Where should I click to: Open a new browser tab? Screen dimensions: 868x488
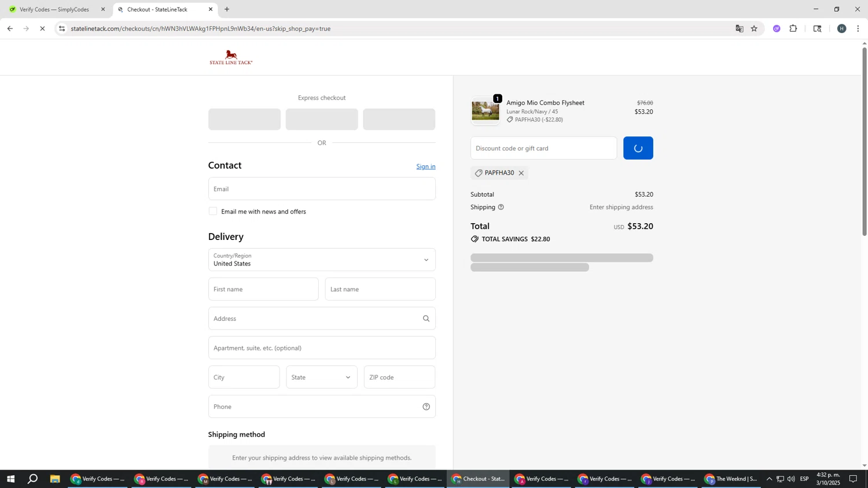(227, 9)
